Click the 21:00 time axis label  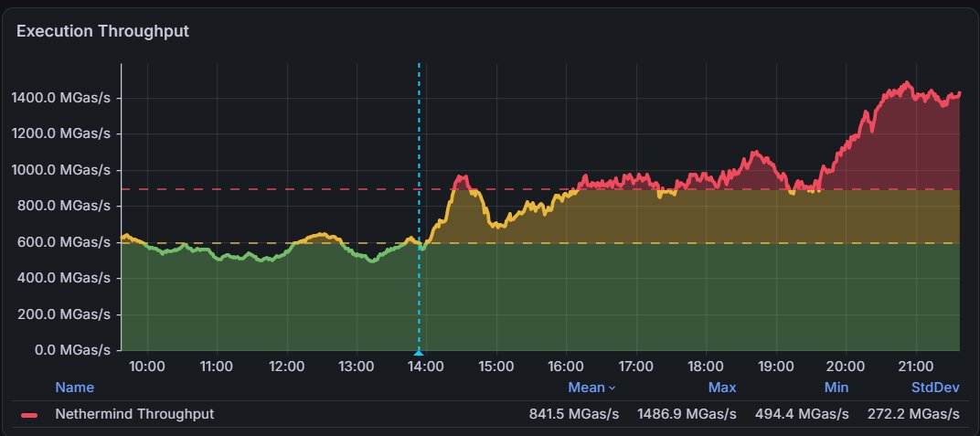916,367
